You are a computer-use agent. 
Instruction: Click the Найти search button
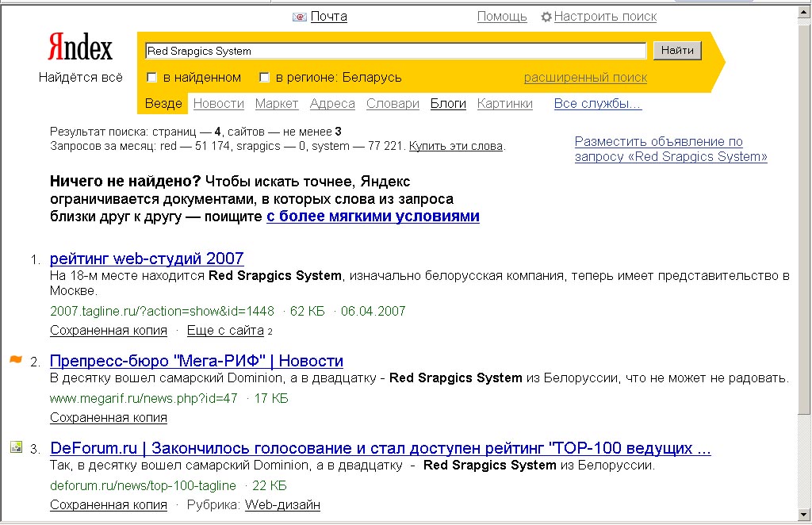coord(677,50)
